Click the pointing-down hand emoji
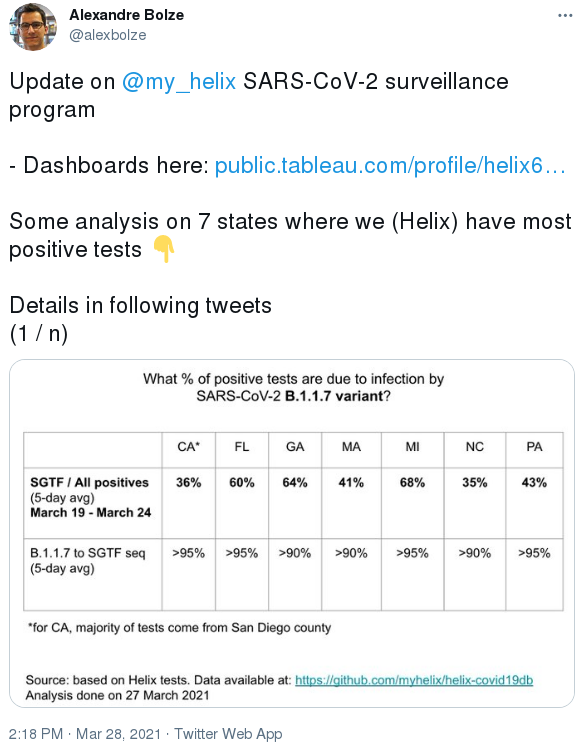The height and width of the screenshot is (747, 583). (164, 249)
